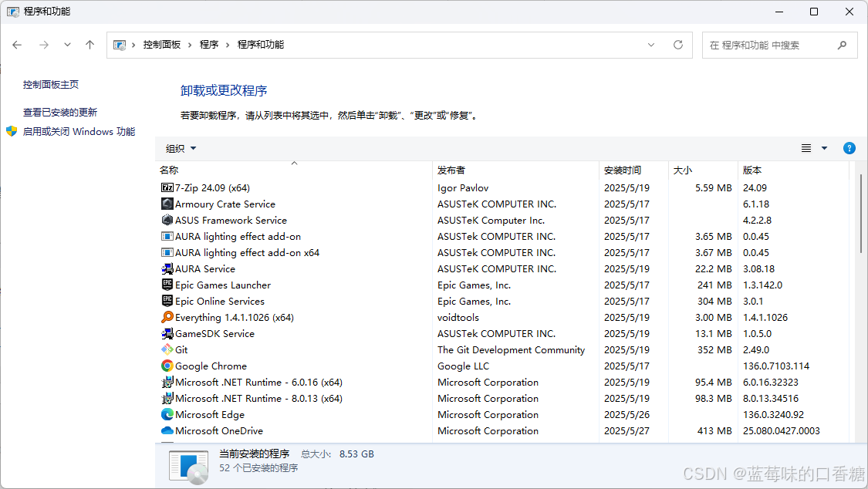The image size is (868, 489).
Task: Click the 241 MB size cell
Action: pyautogui.click(x=714, y=285)
